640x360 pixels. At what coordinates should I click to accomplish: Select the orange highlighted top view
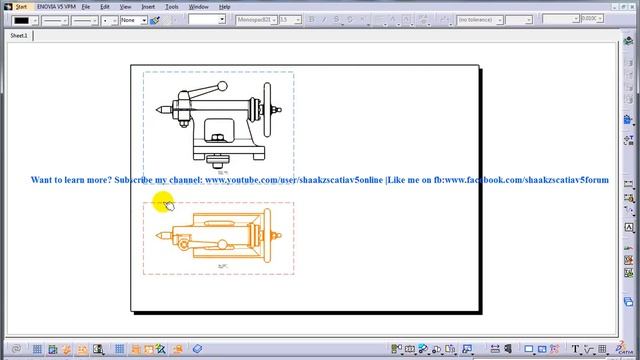pos(218,236)
